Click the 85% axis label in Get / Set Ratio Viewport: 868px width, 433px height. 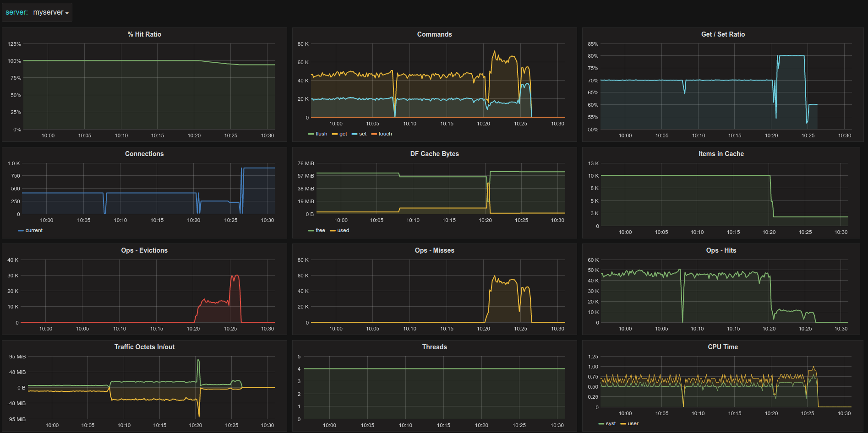(x=593, y=44)
